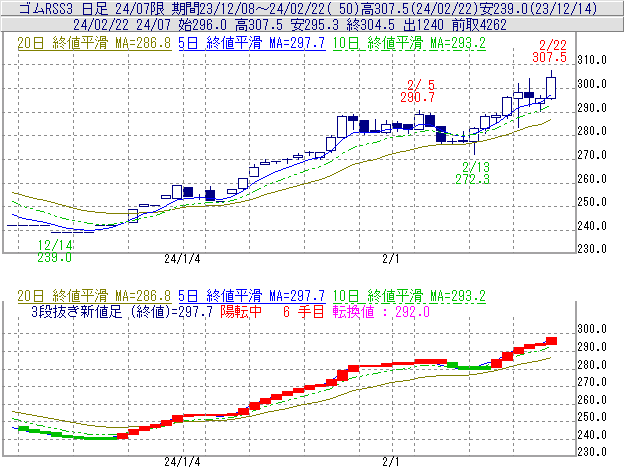The height and width of the screenshot is (475, 624).
Task: Click the latest white candlestick at 2/22
Action: (551, 87)
